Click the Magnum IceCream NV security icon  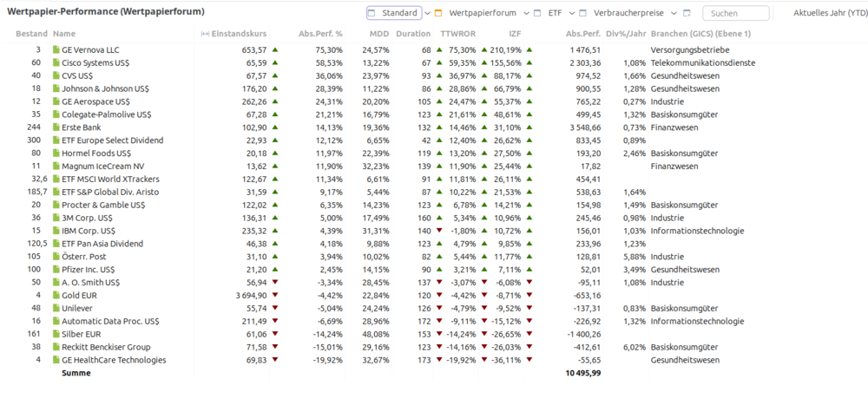56,166
